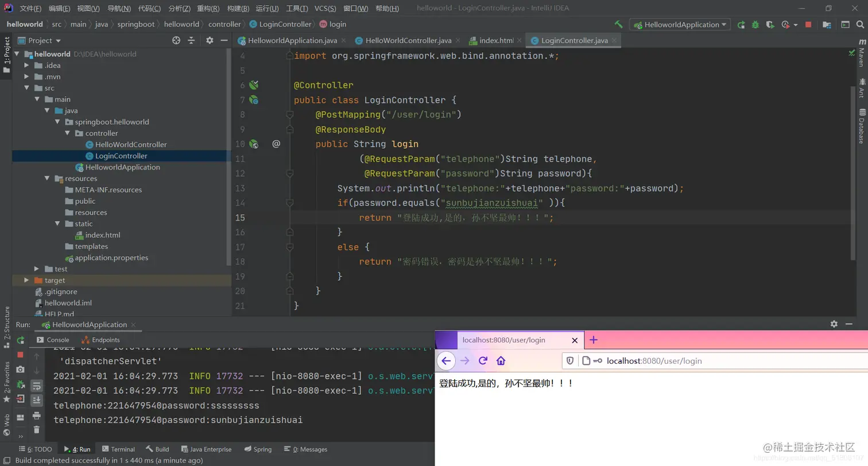Click the 'controller' breadcrumb in the navigation bar
868x466 pixels.
tap(224, 24)
